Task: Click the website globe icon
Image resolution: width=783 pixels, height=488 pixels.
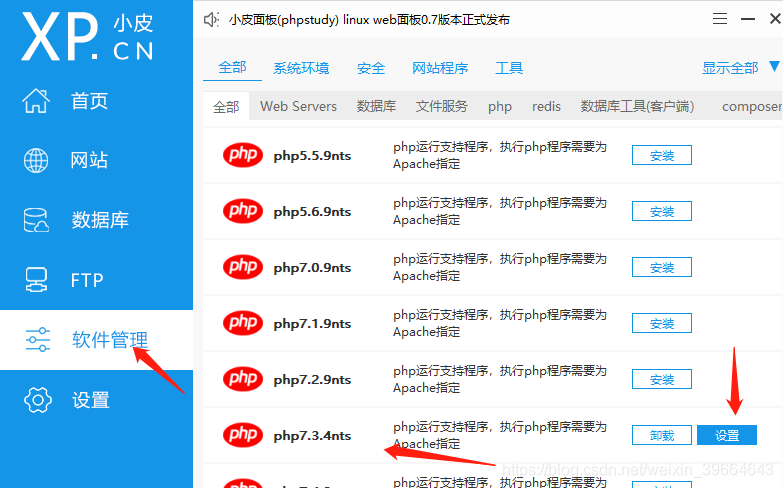Action: 36,160
